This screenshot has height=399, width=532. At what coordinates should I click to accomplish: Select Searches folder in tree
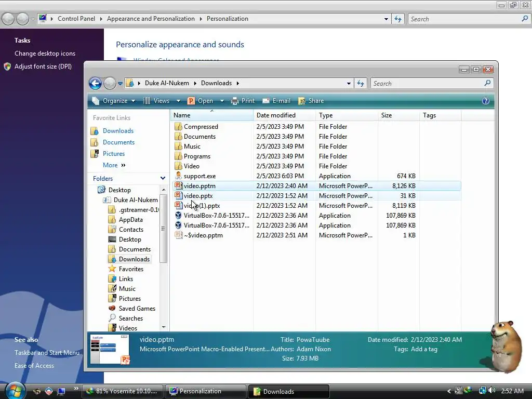pyautogui.click(x=130, y=318)
